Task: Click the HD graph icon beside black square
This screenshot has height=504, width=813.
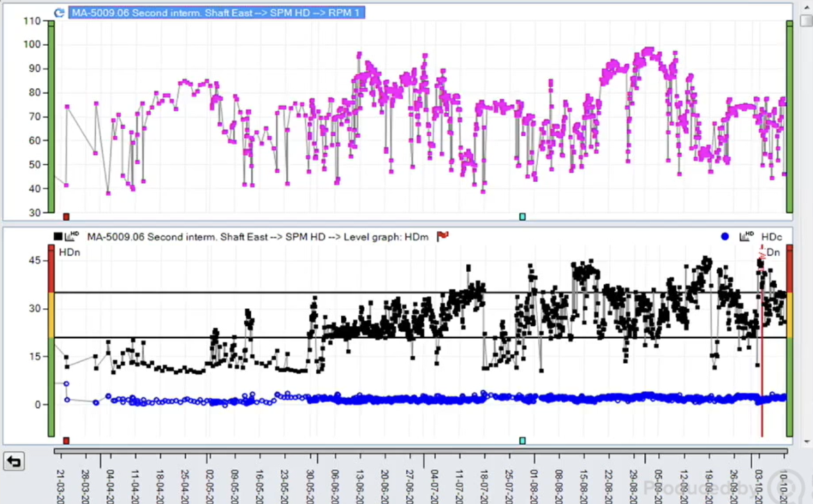Action: pos(72,237)
